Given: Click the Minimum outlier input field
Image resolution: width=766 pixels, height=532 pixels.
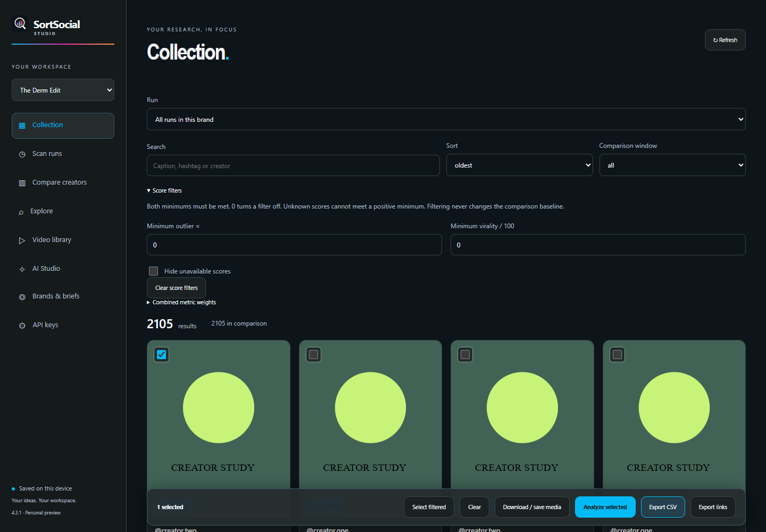Looking at the screenshot, I should coord(294,245).
